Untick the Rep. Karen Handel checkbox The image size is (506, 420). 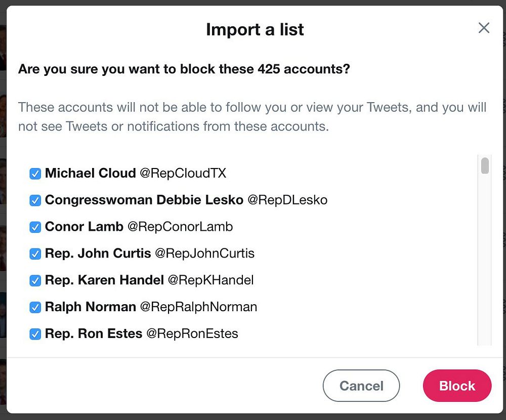pos(35,280)
